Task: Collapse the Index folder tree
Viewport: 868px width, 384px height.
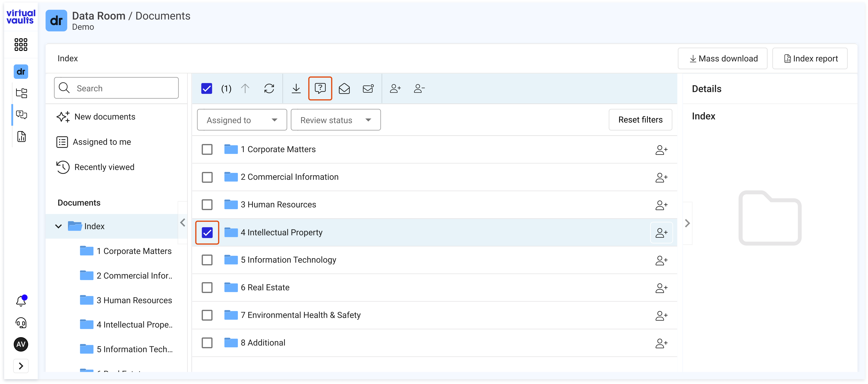Action: (x=59, y=226)
